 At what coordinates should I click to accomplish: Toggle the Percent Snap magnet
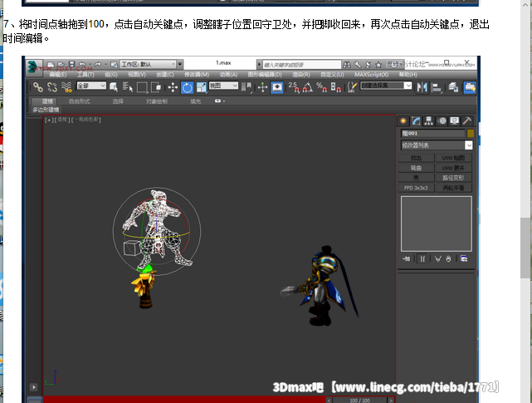pos(321,87)
